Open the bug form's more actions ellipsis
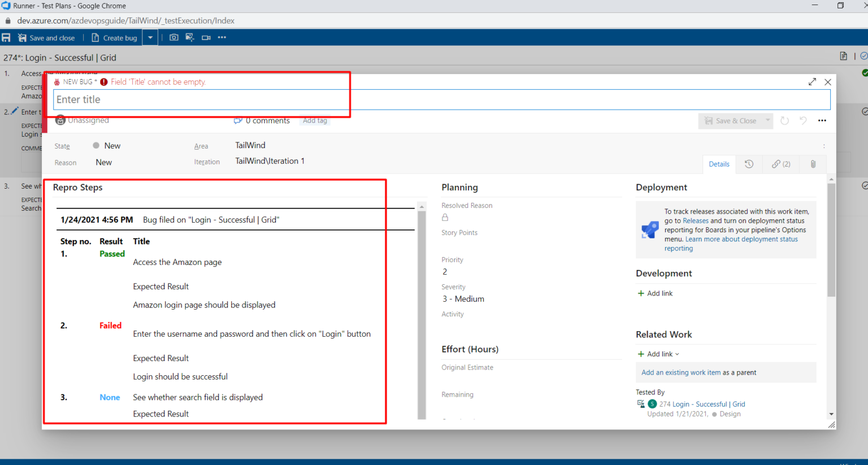868x465 pixels. pos(822,121)
